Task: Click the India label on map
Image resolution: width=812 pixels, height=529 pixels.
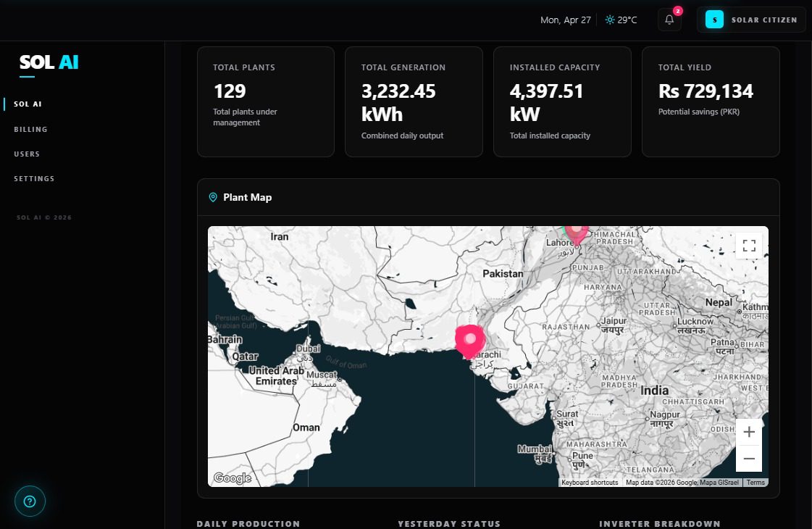Action: pyautogui.click(x=655, y=390)
